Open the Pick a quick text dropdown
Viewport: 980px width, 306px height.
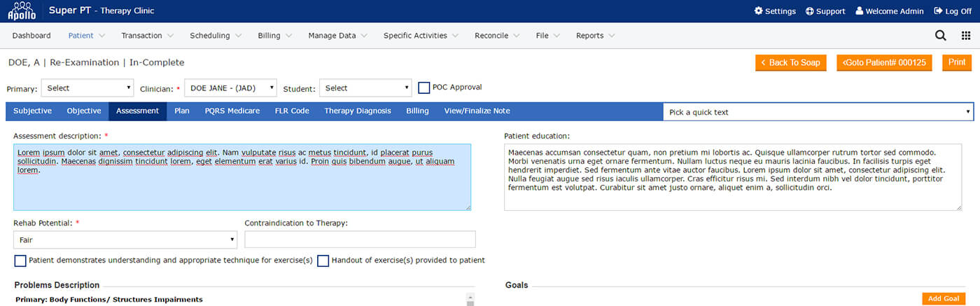click(x=818, y=112)
